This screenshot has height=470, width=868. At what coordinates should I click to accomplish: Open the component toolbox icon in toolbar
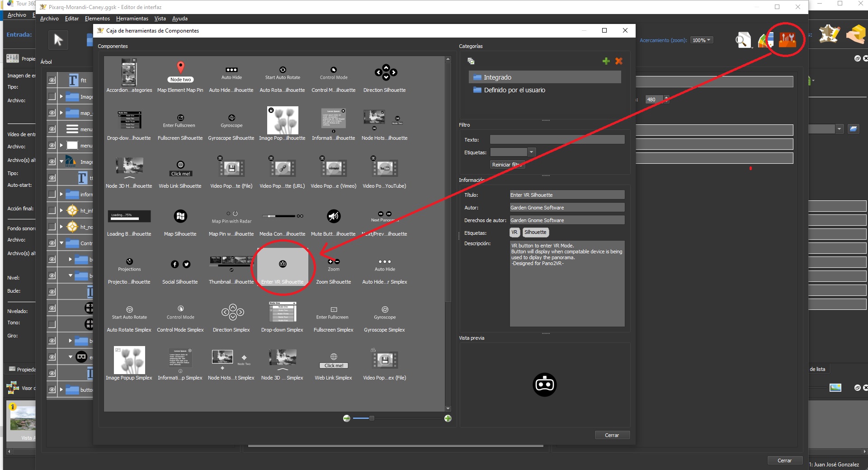coord(787,39)
